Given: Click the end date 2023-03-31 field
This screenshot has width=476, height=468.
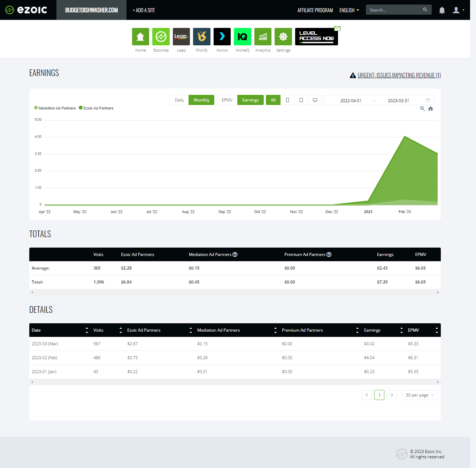Looking at the screenshot, I should click(x=398, y=100).
